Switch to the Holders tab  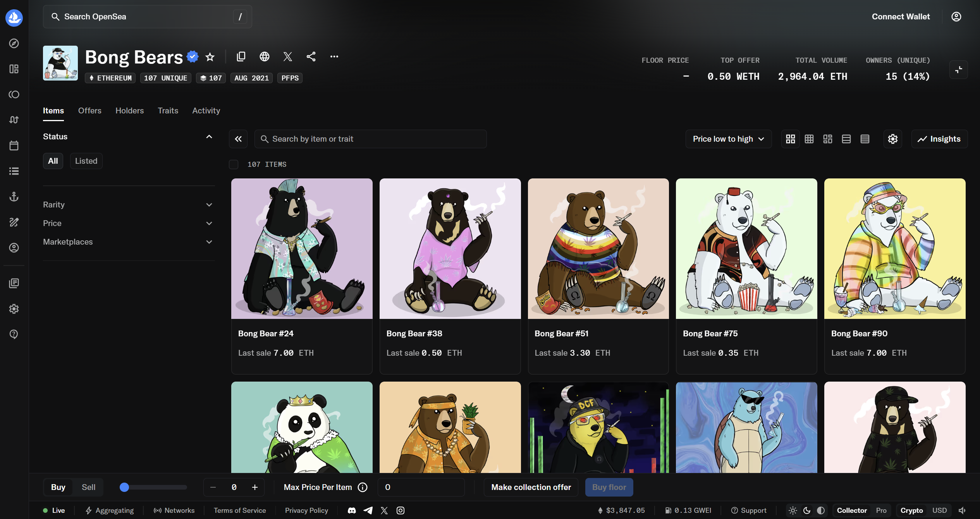pos(129,111)
